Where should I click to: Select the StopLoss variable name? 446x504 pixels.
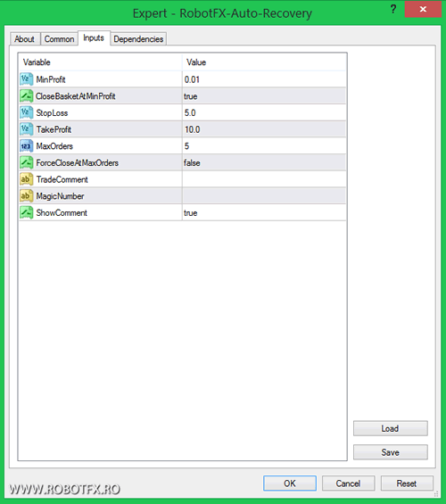(52, 112)
